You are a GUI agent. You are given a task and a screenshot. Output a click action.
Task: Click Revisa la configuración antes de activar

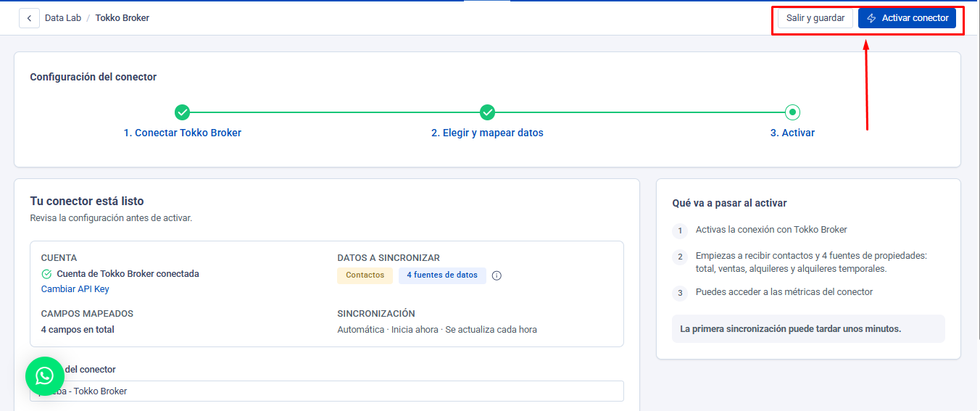(x=111, y=218)
